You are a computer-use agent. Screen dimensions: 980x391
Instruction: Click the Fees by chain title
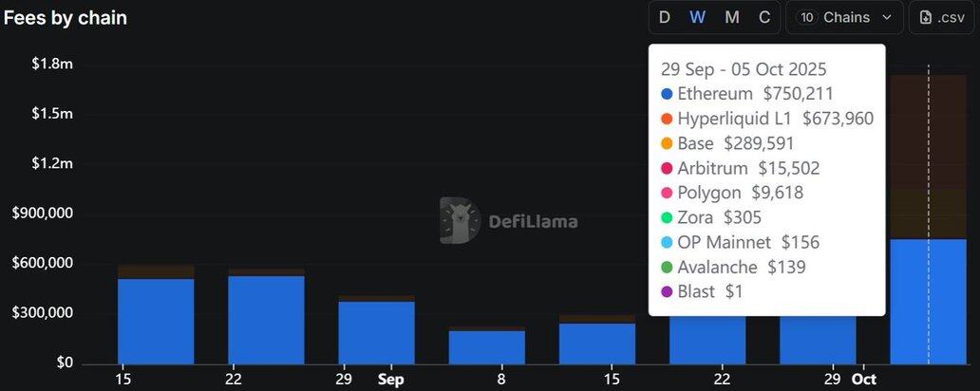click(66, 17)
